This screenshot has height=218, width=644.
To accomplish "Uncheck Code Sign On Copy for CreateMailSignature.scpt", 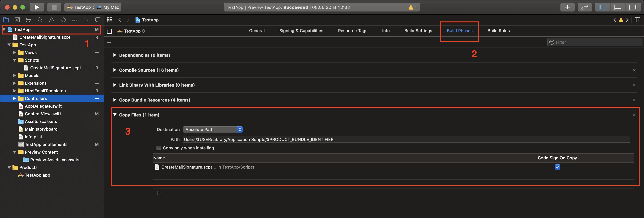I will point(557,167).
